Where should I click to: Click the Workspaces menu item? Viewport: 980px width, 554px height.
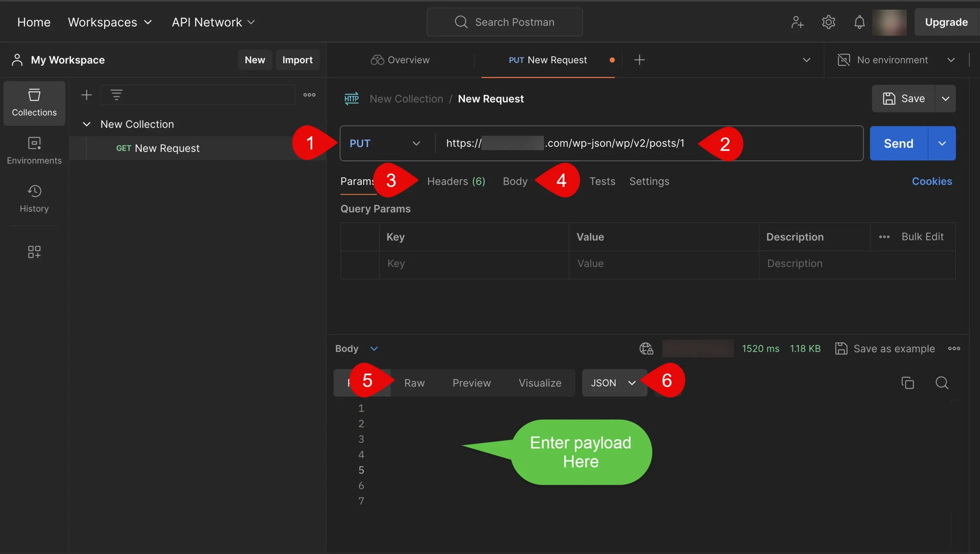[110, 21]
